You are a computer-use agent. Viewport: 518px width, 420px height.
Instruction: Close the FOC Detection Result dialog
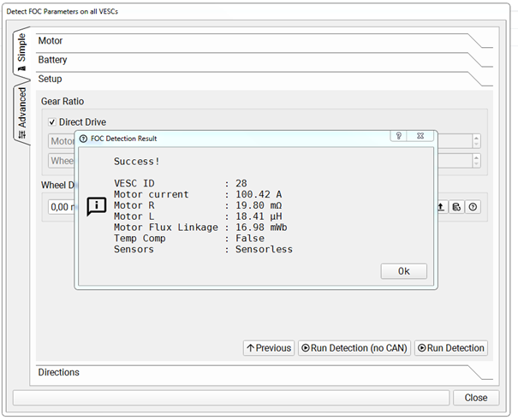point(420,136)
